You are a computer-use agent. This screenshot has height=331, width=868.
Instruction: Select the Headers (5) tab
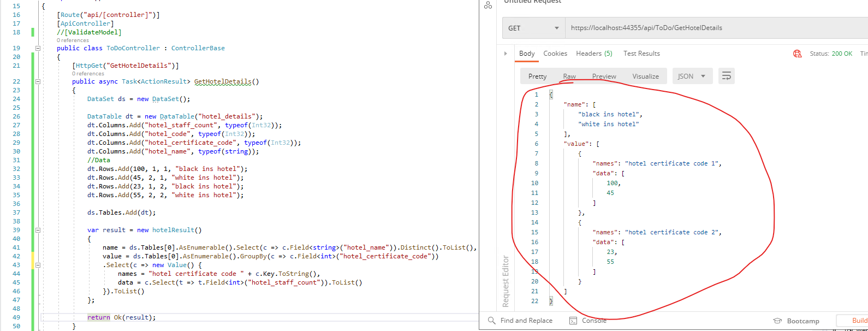[x=594, y=54]
